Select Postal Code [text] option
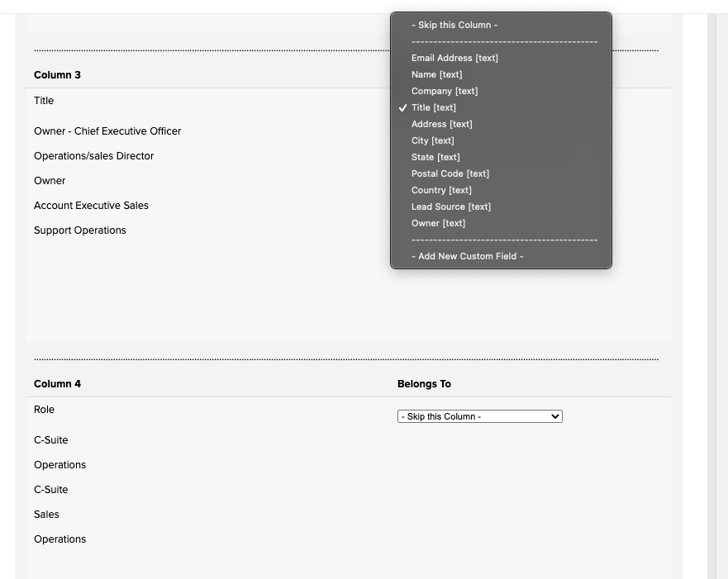 click(501, 173)
